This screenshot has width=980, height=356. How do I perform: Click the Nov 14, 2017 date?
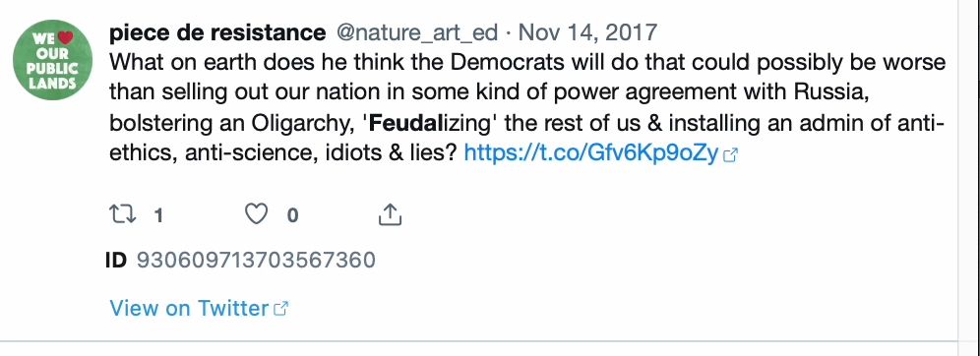tap(588, 32)
